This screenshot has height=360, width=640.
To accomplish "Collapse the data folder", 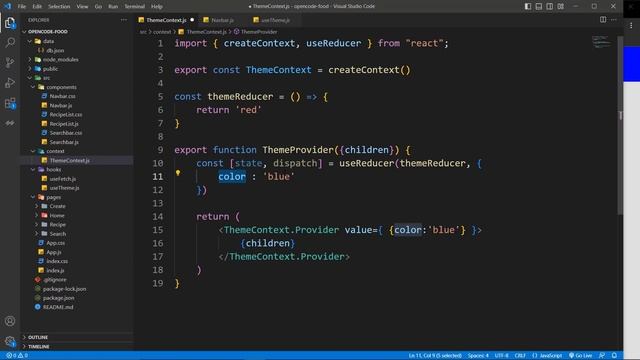I will [48, 41].
